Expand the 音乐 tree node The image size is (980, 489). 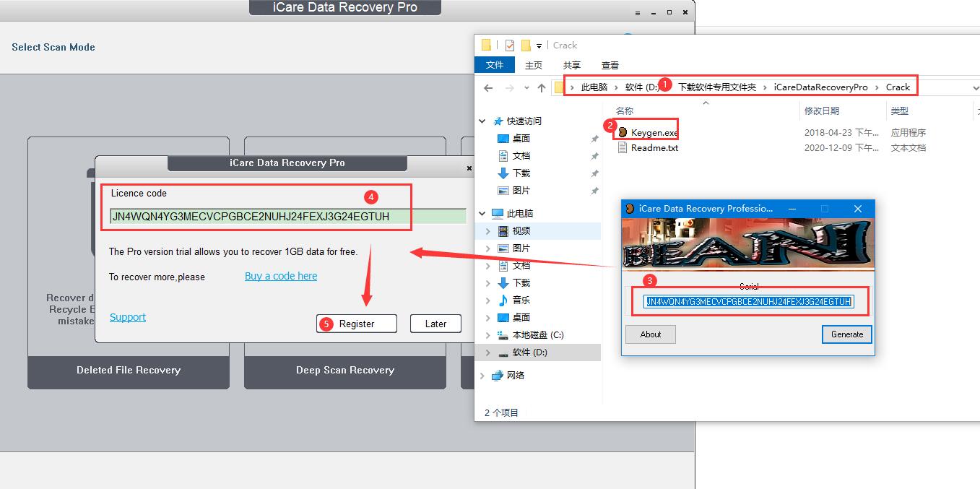[x=488, y=300]
